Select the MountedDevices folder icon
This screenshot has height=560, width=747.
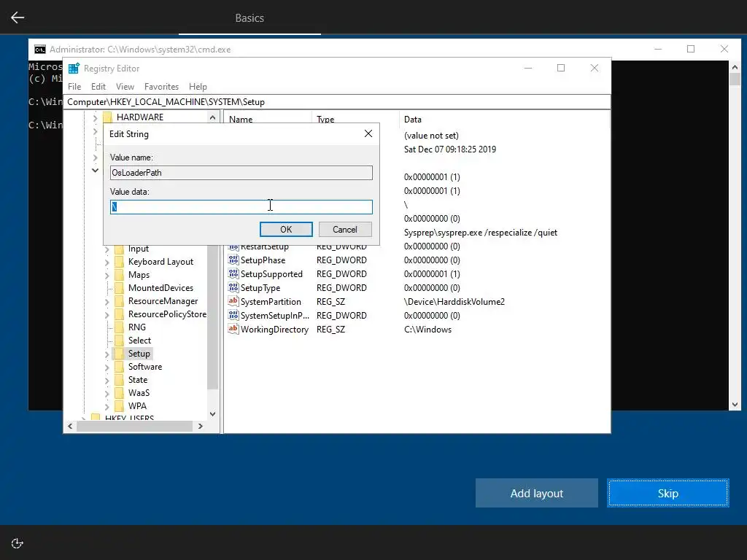(x=119, y=288)
